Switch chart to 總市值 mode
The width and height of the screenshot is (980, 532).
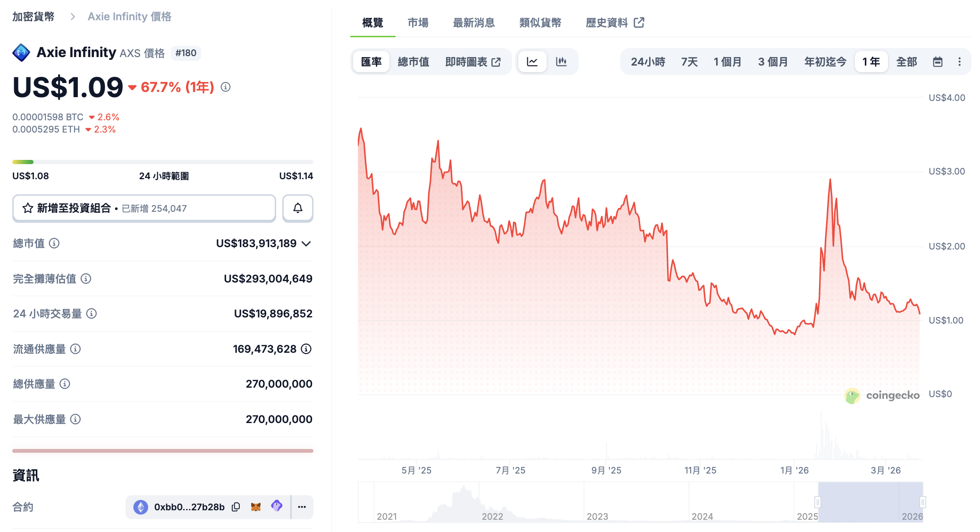click(x=413, y=62)
